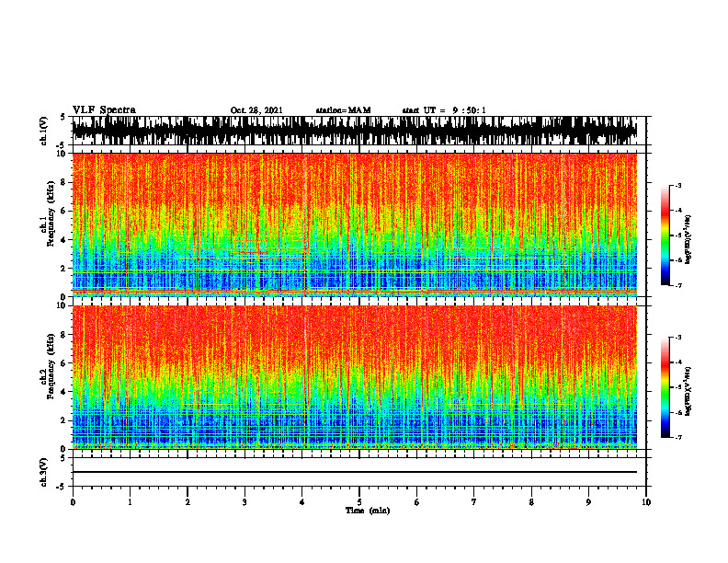
Task: Click time axis tick label '3'
Action: (x=245, y=502)
